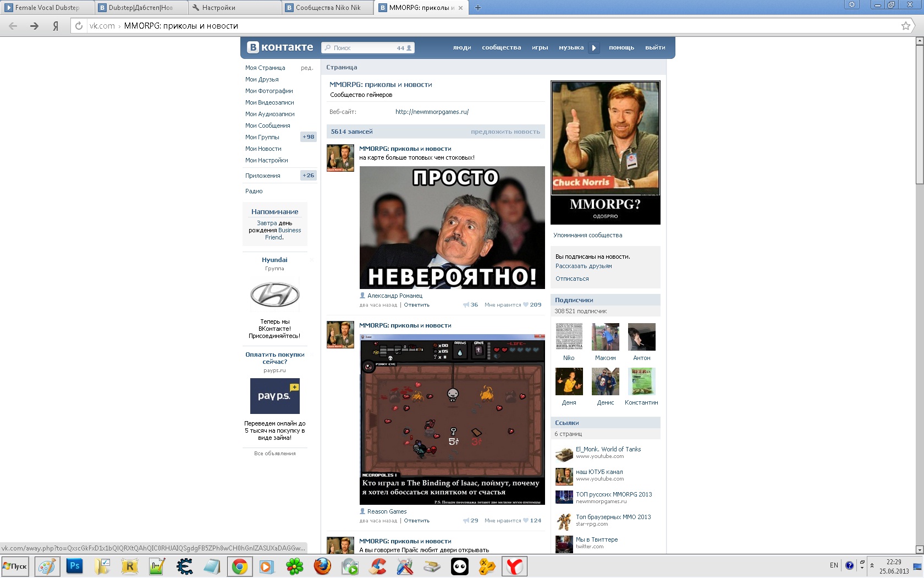The height and width of the screenshot is (578, 924).
Task: Open Мои Друзья in sidebar
Action: (x=262, y=80)
